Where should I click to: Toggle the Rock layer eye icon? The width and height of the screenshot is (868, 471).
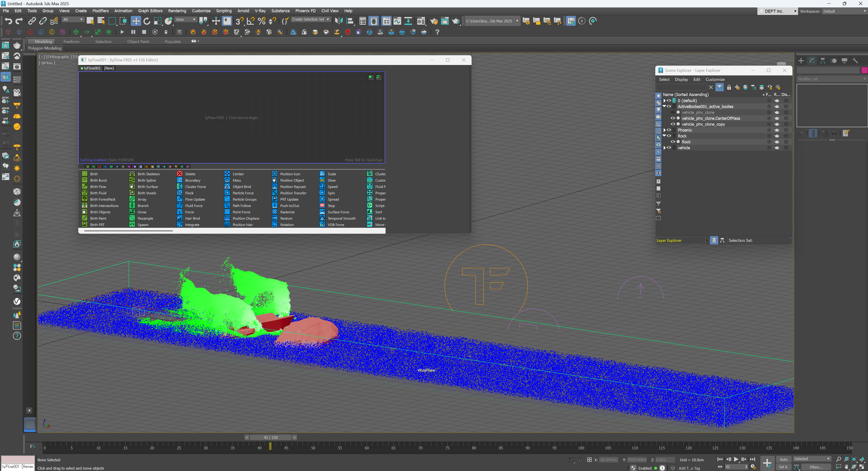click(x=669, y=136)
